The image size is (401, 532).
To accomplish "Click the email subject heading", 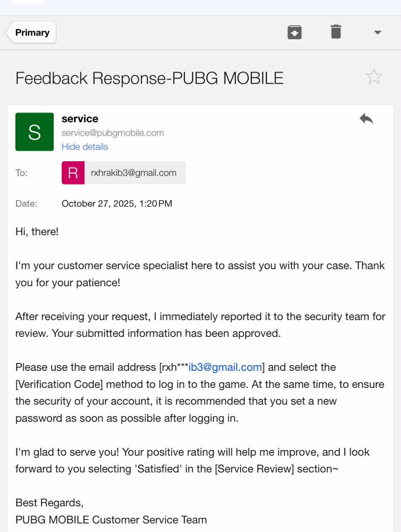I will [x=149, y=78].
